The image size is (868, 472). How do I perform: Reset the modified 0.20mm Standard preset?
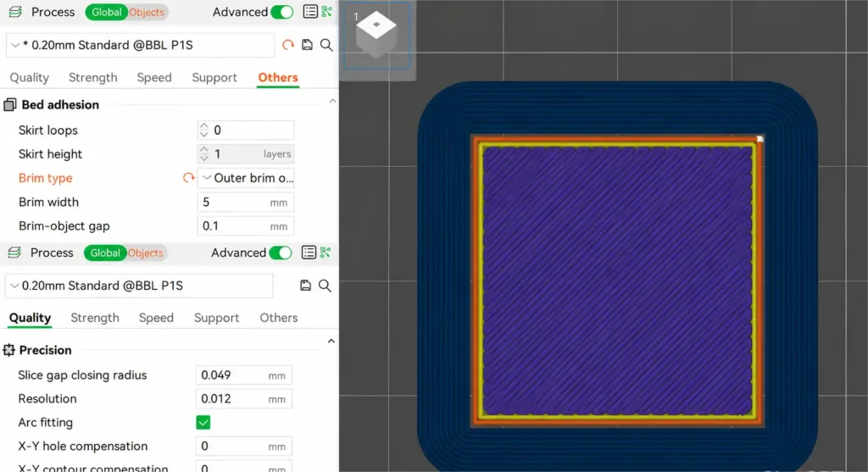pyautogui.click(x=288, y=45)
